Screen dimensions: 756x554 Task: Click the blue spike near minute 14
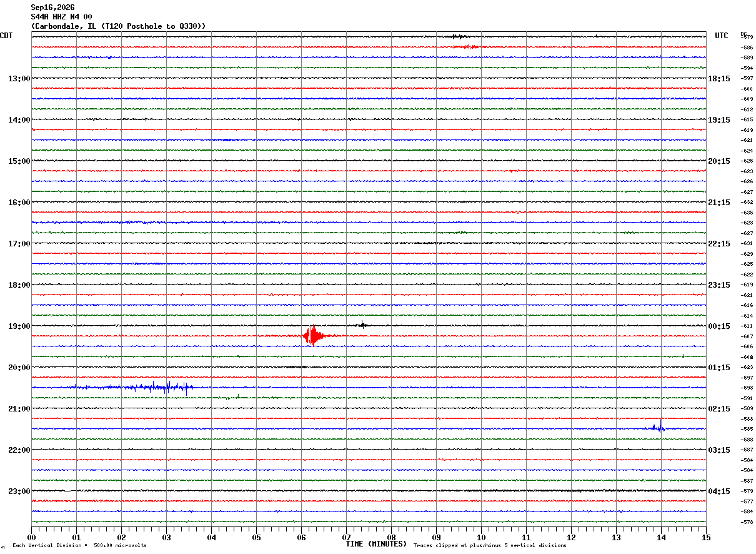(657, 428)
